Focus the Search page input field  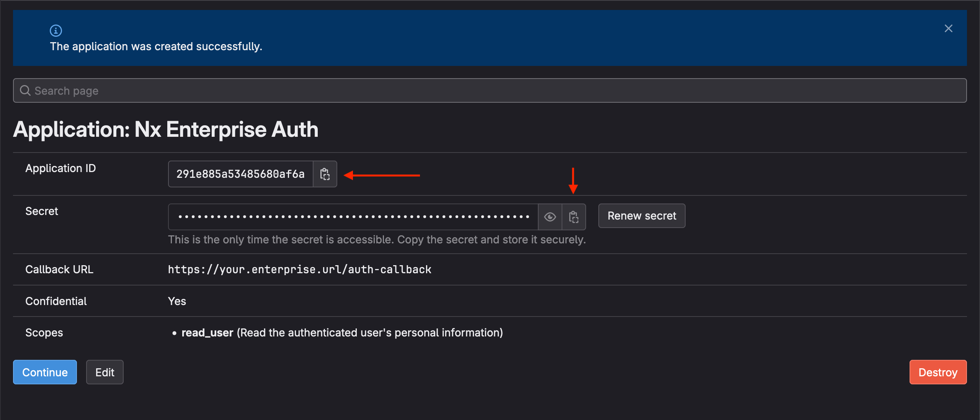(490, 90)
